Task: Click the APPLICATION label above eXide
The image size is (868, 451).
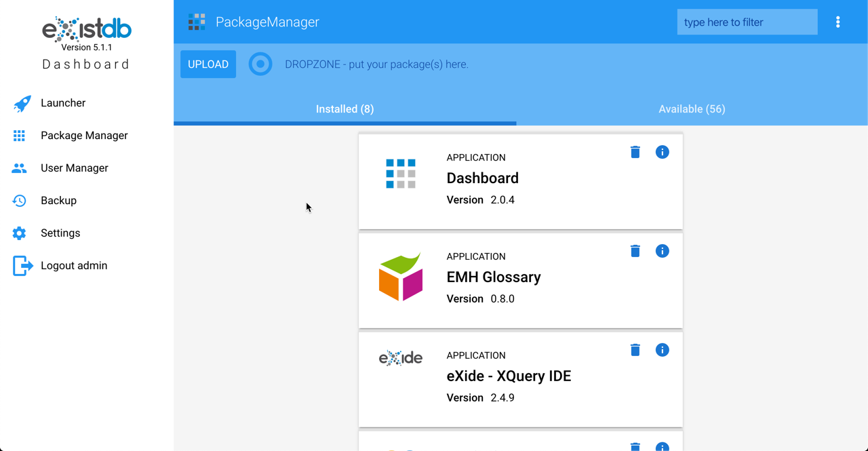Action: point(476,355)
